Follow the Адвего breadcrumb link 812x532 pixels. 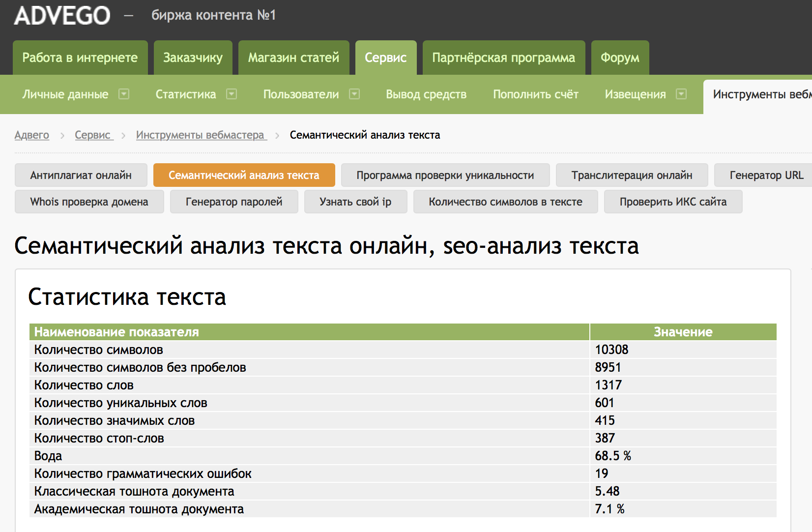[32, 135]
